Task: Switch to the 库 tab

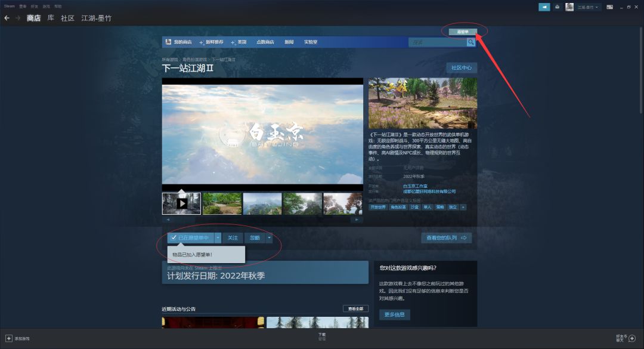Action: tap(51, 18)
